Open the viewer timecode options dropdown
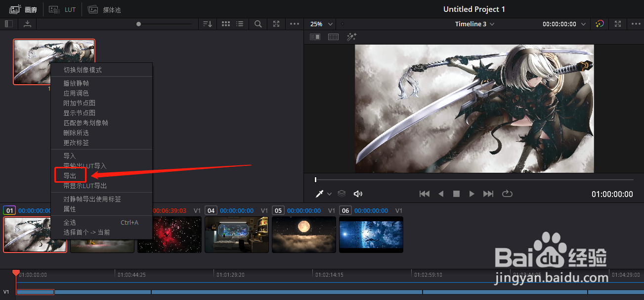The width and height of the screenshot is (644, 300). coord(583,24)
